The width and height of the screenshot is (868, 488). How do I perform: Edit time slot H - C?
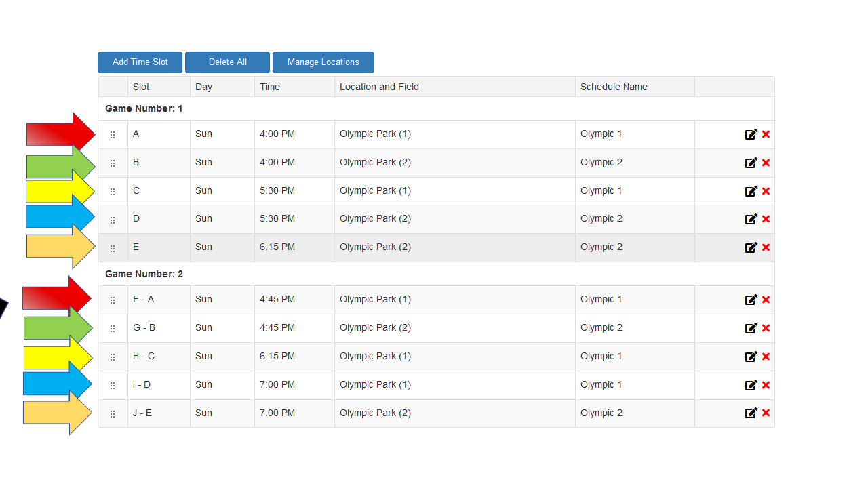751,357
